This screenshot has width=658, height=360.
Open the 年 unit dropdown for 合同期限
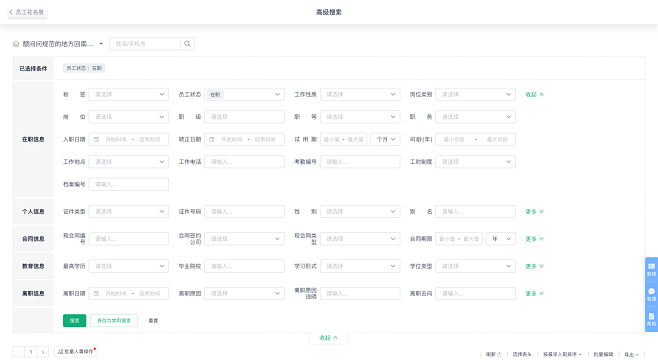point(501,239)
